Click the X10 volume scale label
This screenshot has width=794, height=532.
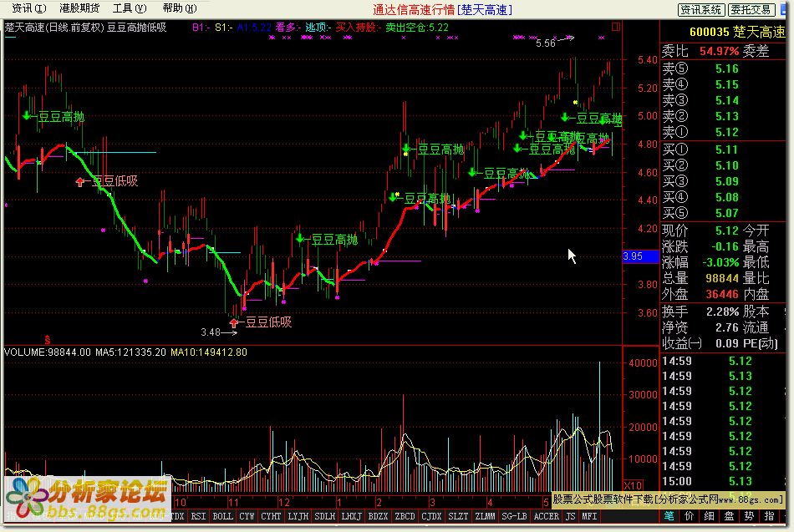point(633,485)
